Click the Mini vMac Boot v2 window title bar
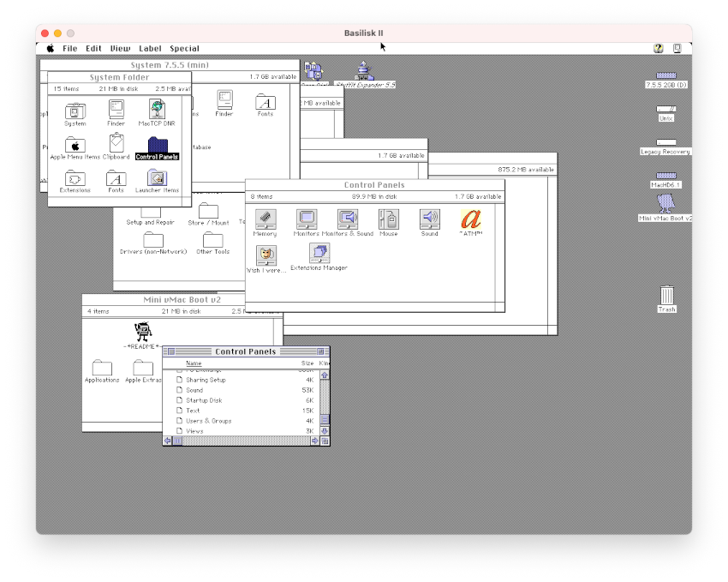 coord(182,300)
